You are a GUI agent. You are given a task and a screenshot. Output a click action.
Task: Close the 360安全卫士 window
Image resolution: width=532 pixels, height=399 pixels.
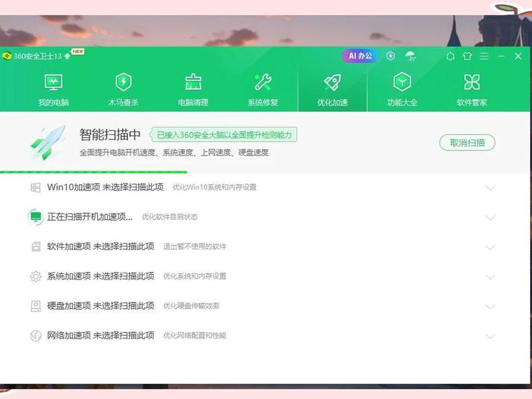point(518,57)
